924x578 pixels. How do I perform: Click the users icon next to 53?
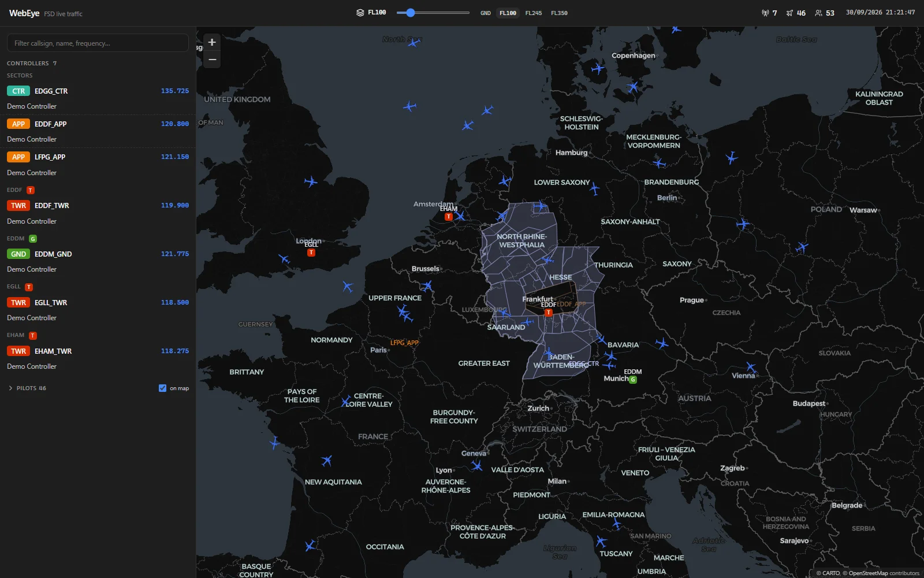818,13
